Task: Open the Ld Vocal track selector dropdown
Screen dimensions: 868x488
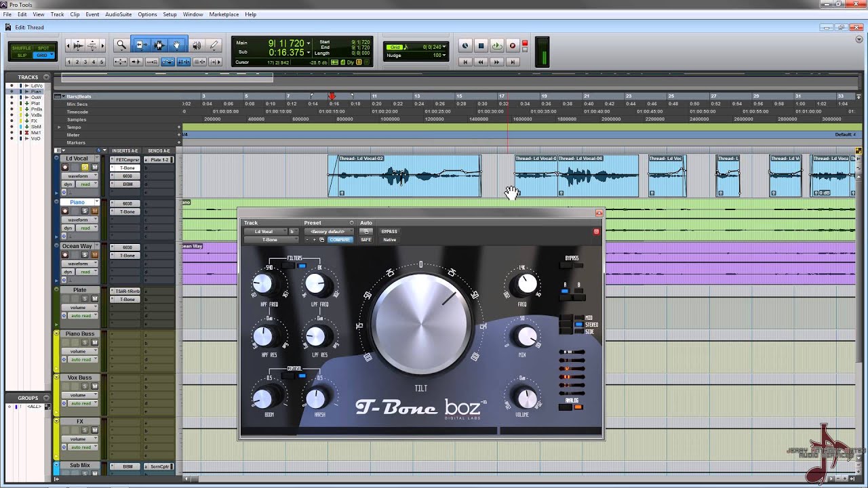Action: click(266, 232)
